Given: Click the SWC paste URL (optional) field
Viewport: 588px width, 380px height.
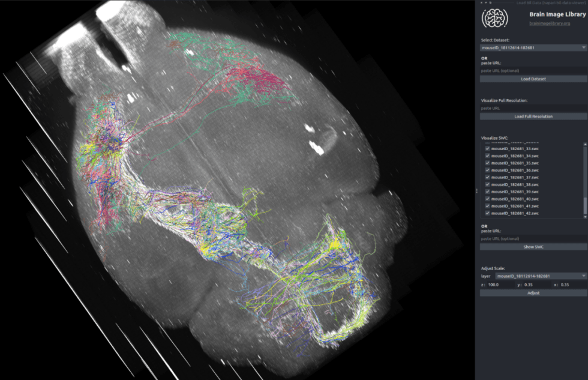Looking at the screenshot, I should [533, 238].
